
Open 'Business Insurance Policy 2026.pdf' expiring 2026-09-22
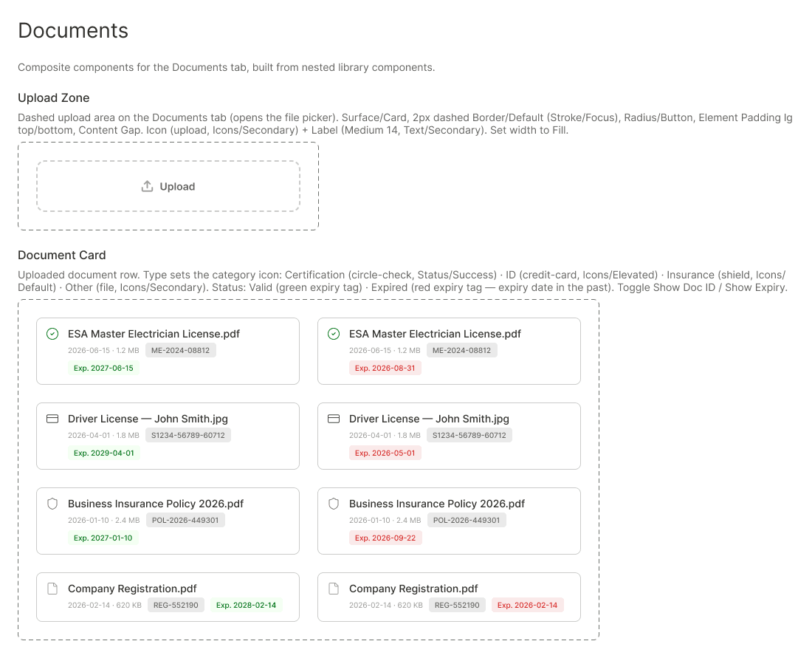click(436, 504)
